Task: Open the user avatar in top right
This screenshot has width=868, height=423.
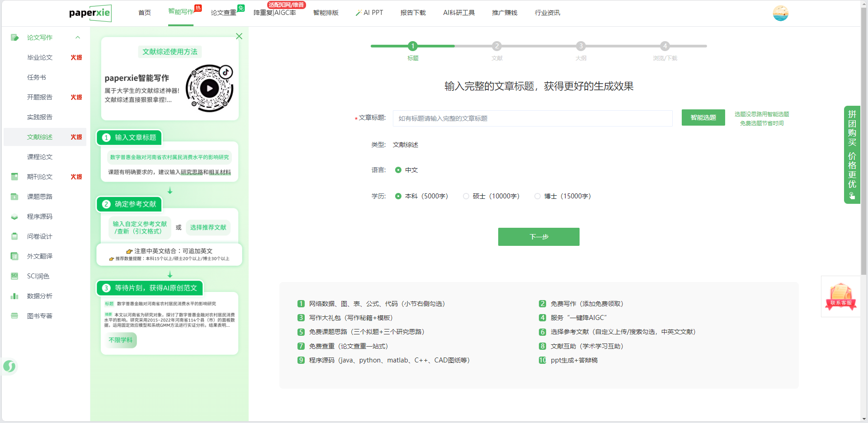Action: (780, 13)
